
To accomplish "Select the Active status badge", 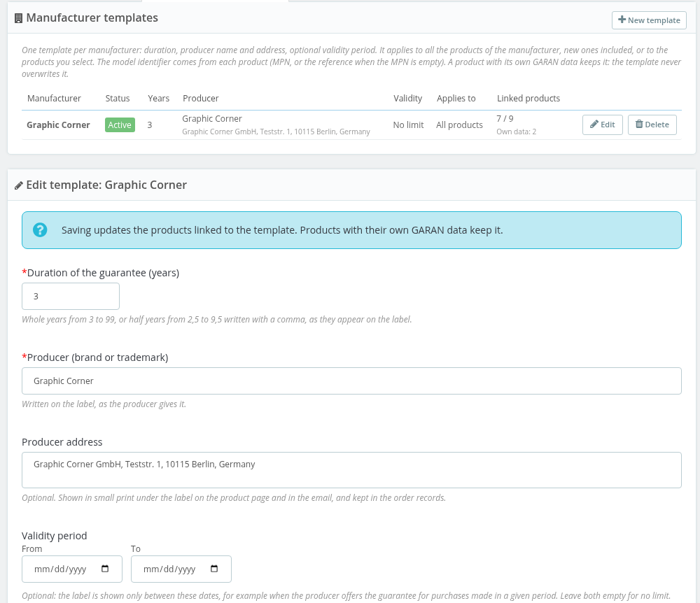I will 120,125.
